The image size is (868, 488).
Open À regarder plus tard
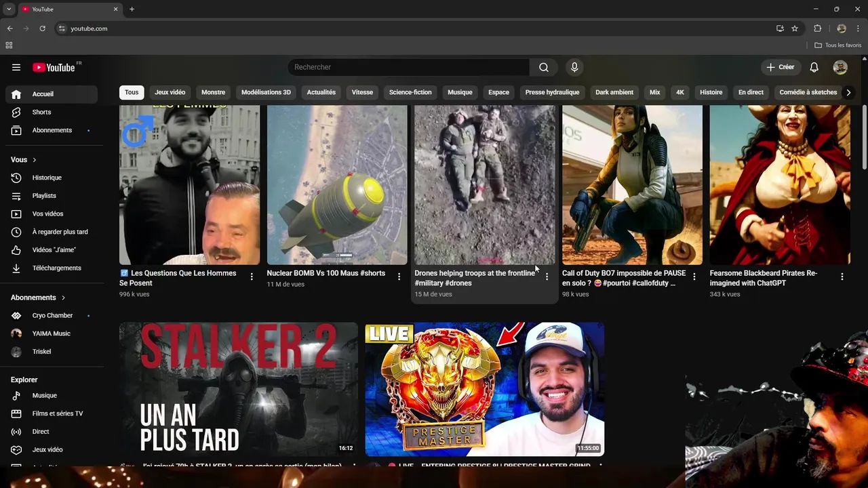coord(52,232)
